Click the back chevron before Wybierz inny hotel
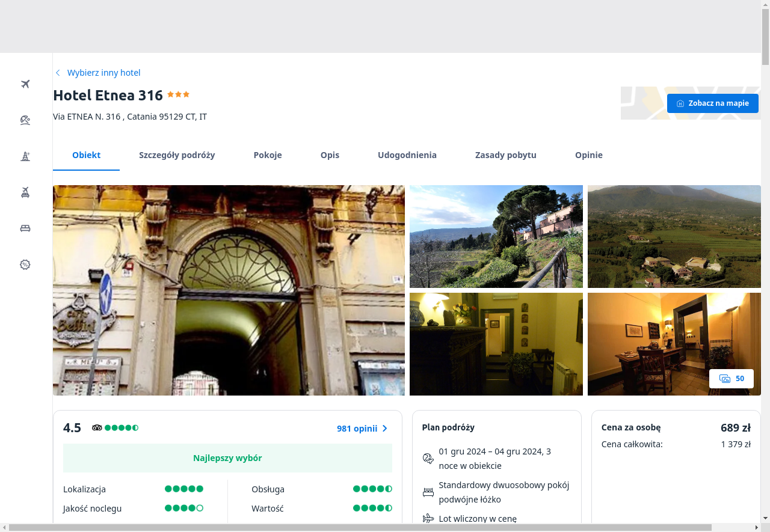Image resolution: width=770 pixels, height=532 pixels. click(x=58, y=73)
